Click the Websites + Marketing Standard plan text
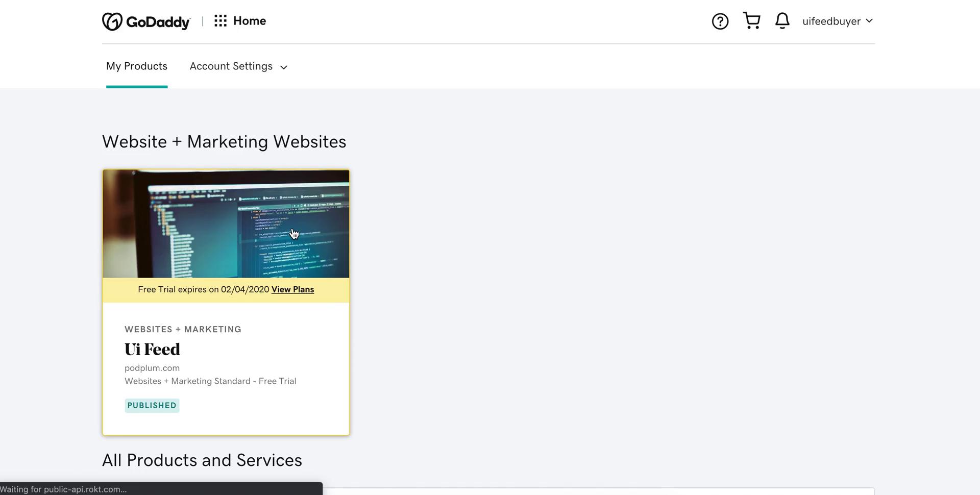The image size is (980, 495). pyautogui.click(x=210, y=381)
